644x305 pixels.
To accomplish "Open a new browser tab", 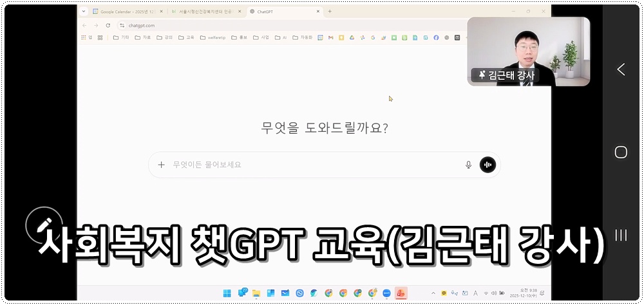I will click(x=329, y=12).
